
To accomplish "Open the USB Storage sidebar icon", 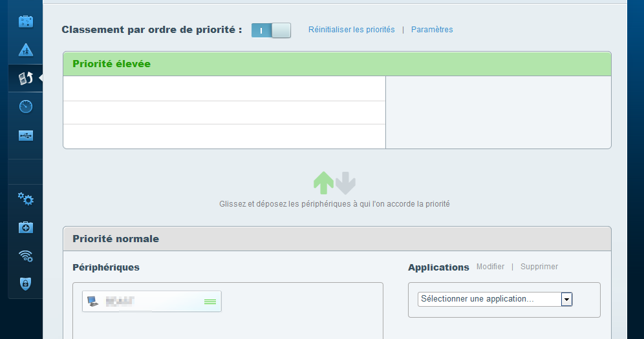I will coord(26,136).
